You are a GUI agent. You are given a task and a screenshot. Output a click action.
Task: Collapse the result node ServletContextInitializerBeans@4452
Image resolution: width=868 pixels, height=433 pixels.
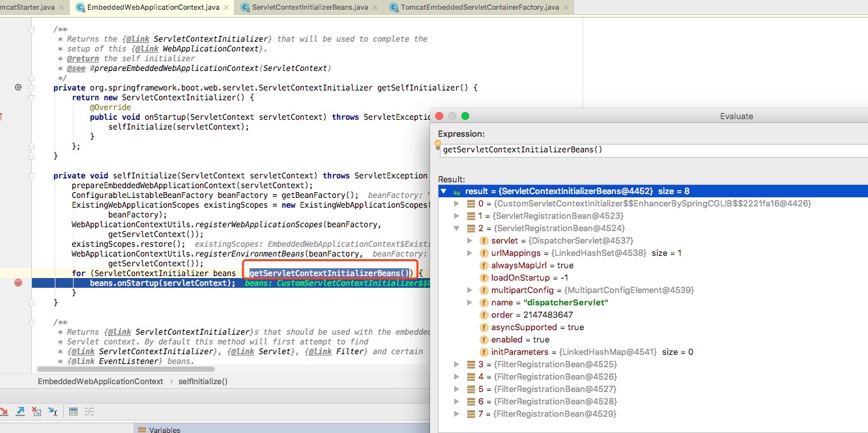444,190
